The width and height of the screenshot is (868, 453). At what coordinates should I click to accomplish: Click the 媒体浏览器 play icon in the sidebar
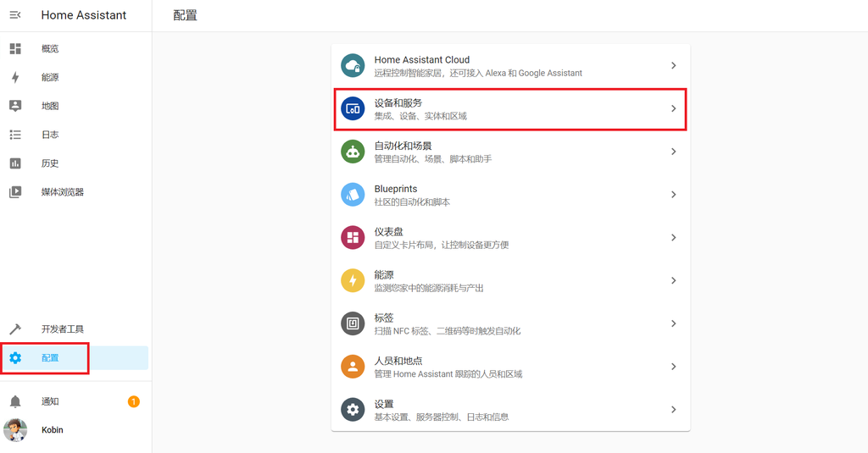15,192
